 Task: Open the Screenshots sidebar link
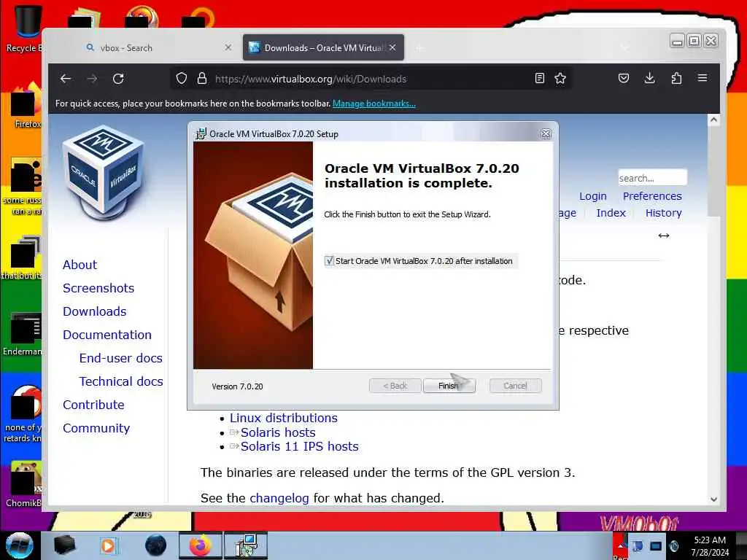coord(98,288)
